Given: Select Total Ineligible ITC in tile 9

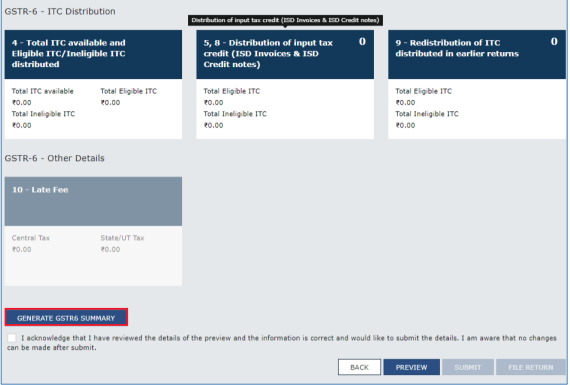Looking at the screenshot, I should click(427, 114).
